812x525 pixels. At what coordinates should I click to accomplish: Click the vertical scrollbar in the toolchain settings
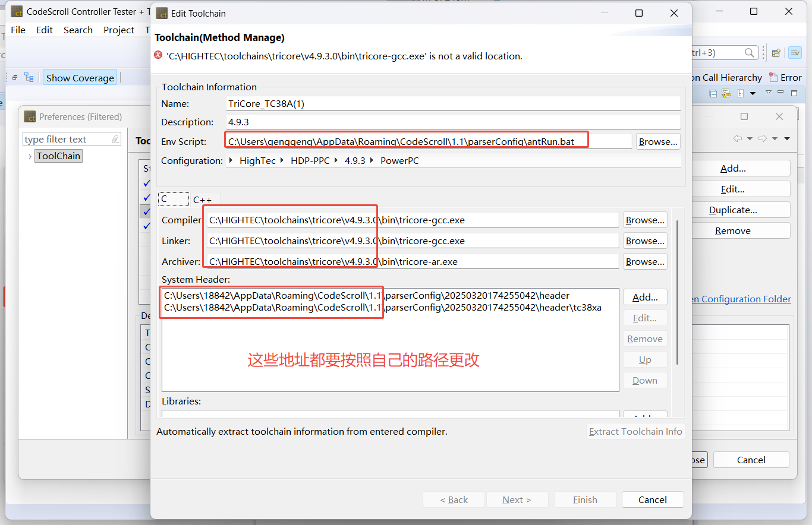pos(677,291)
